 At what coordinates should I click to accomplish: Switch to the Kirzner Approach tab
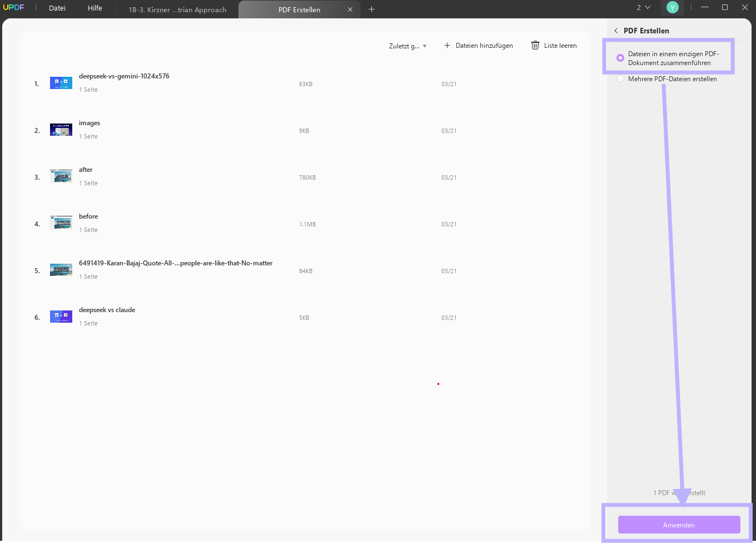coord(177,9)
